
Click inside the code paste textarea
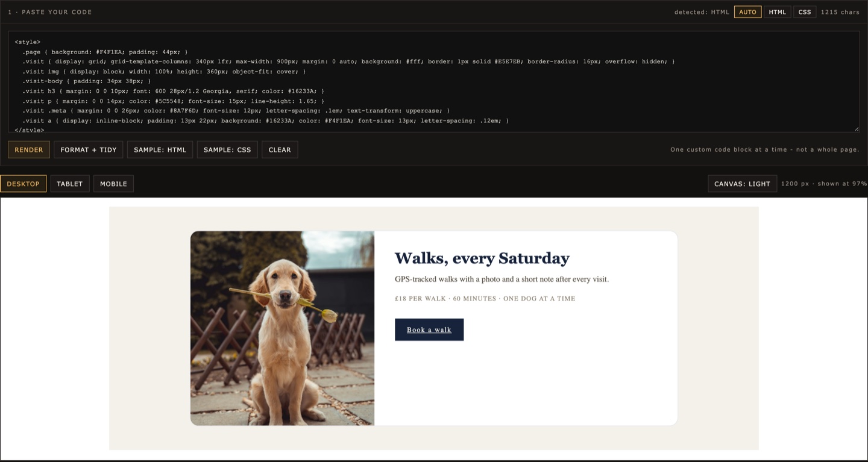[x=434, y=81]
